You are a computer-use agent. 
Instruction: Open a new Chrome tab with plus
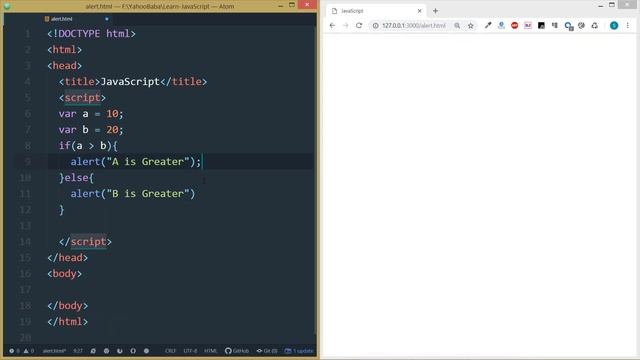(436, 11)
